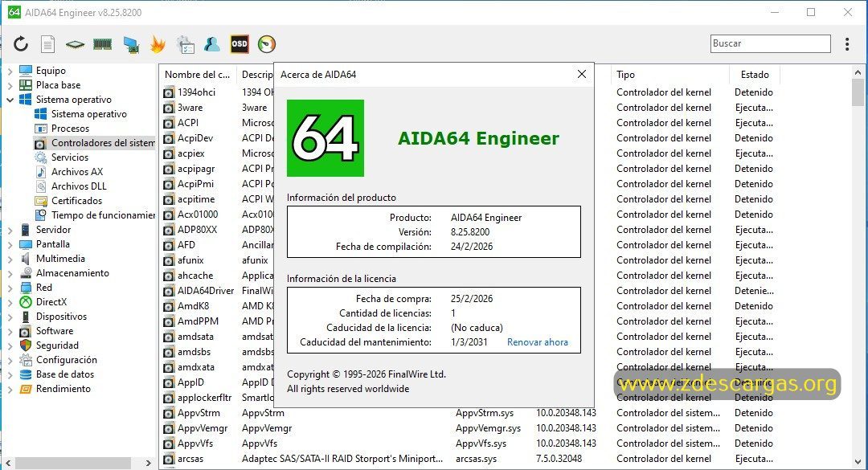Click the Equipo computer icon

[x=26, y=71]
